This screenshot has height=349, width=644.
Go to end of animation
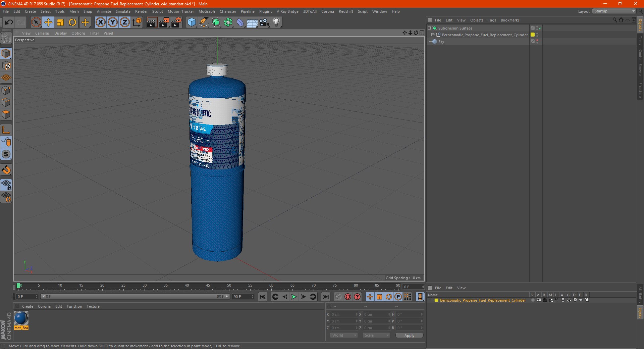(x=325, y=297)
